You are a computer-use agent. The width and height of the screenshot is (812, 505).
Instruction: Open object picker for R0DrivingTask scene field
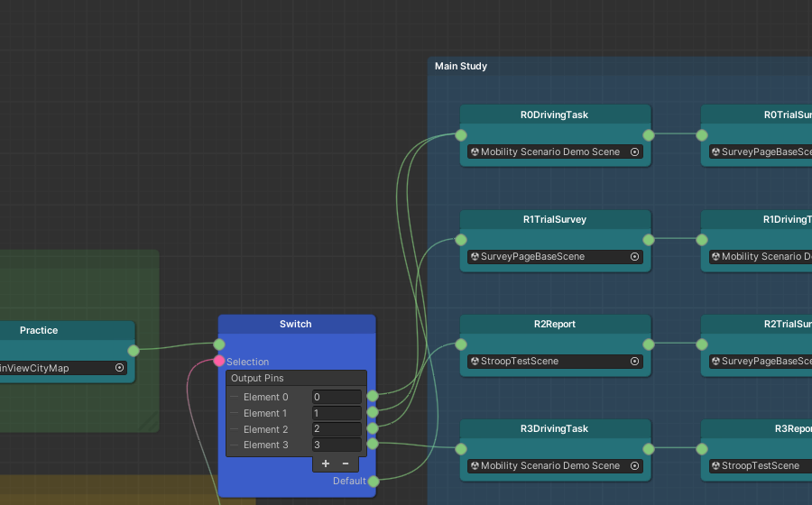point(634,152)
